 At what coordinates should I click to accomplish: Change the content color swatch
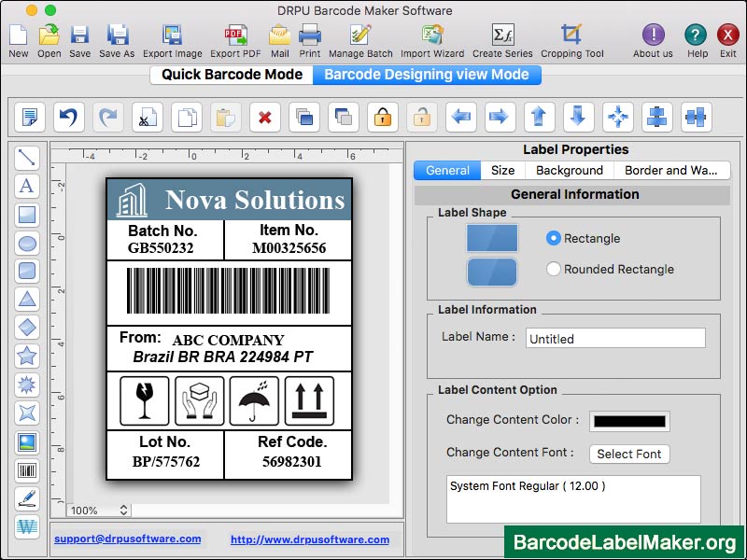630,421
